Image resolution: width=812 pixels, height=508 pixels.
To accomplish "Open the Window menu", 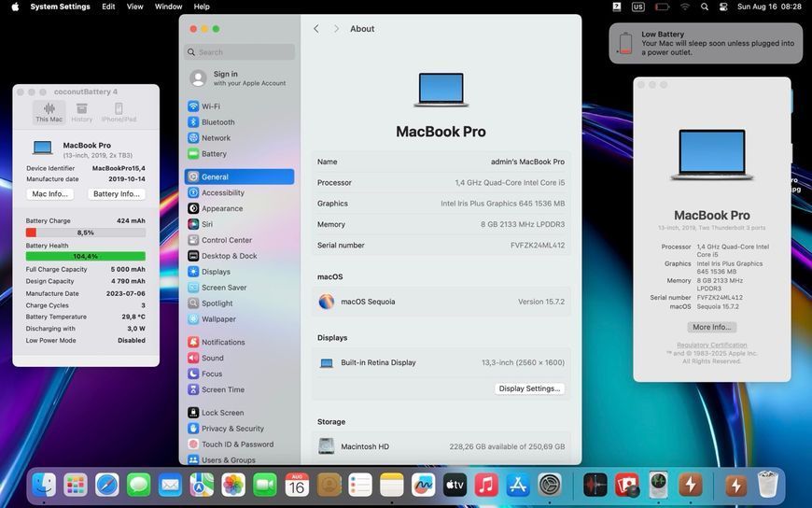I will (x=168, y=7).
